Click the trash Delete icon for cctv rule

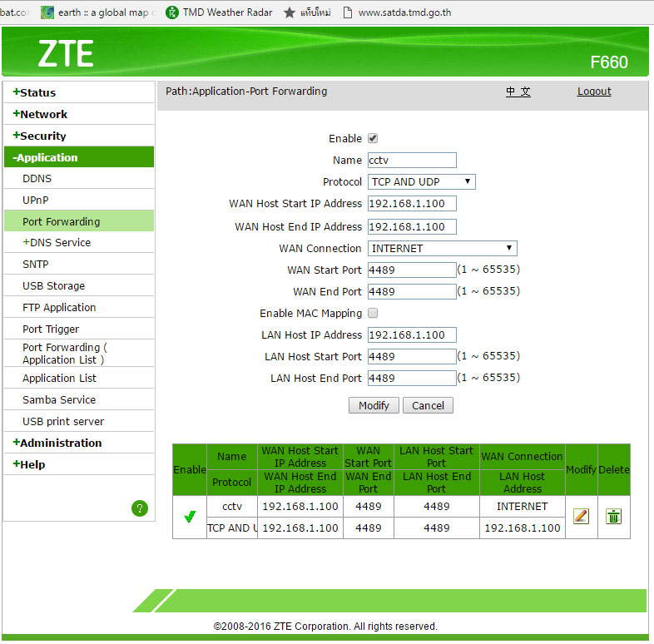pyautogui.click(x=613, y=517)
